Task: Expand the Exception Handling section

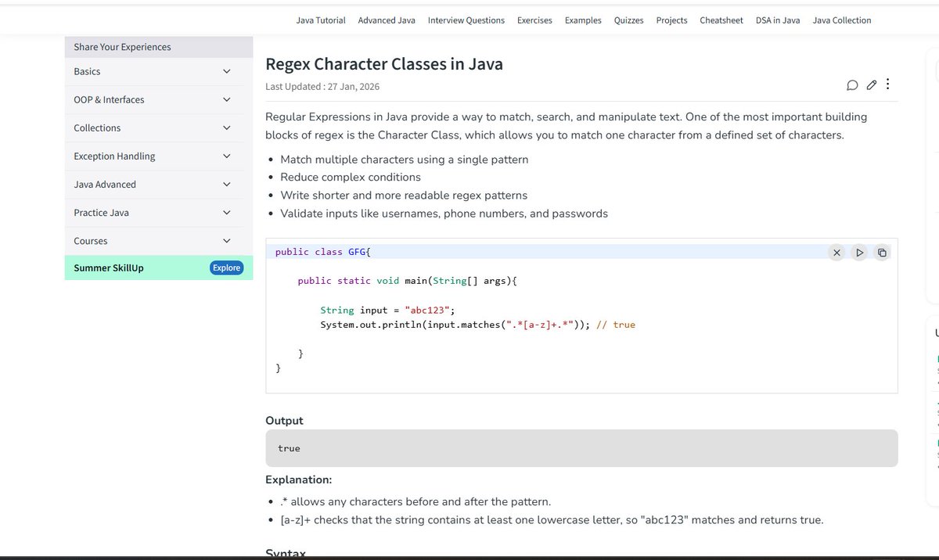Action: point(226,156)
